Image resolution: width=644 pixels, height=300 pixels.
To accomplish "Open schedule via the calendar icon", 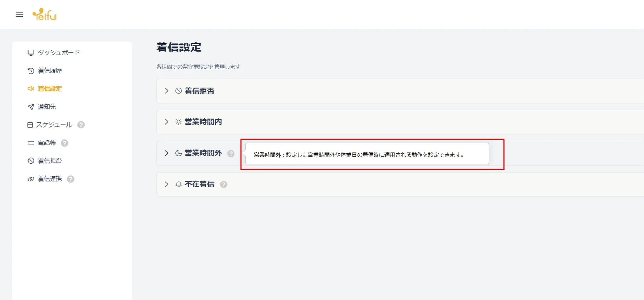I will tap(31, 125).
